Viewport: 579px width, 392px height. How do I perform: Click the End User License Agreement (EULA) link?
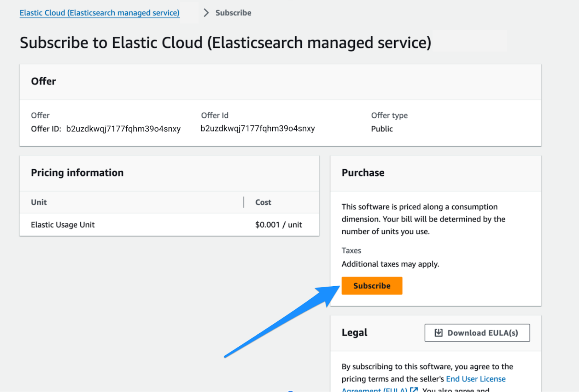(476, 379)
